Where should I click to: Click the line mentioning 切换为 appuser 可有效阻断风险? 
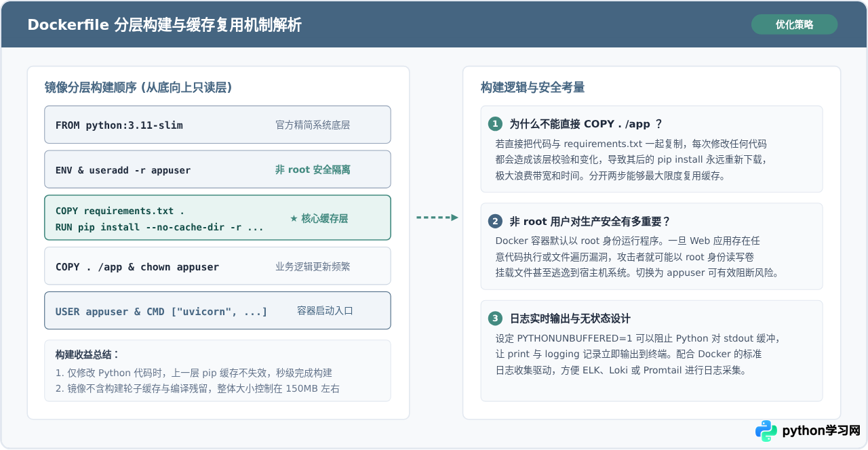[637, 273]
